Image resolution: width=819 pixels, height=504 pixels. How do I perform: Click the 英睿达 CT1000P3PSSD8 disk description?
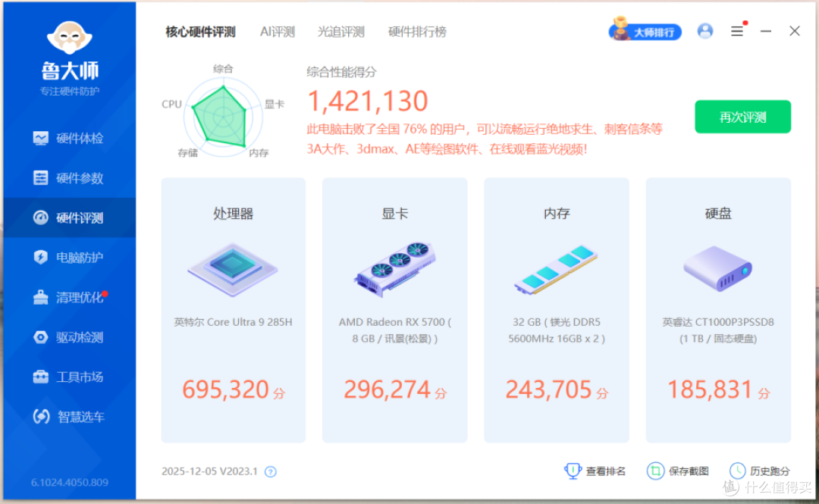(718, 330)
